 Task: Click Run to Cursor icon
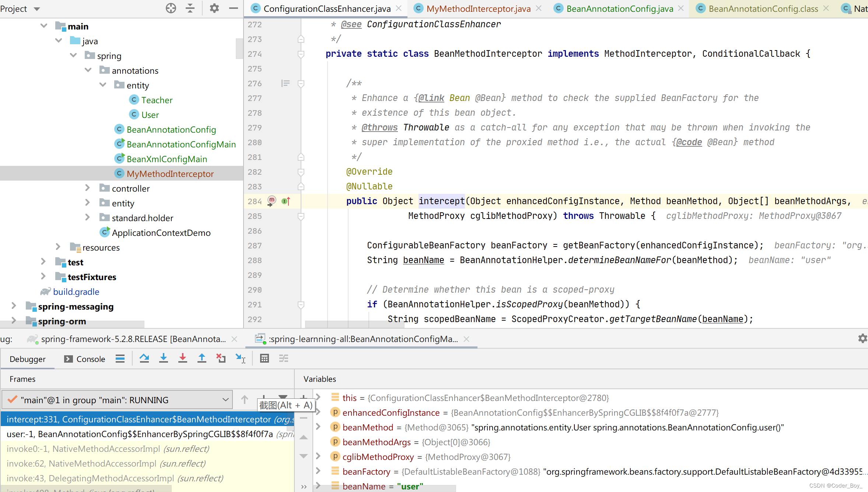240,358
